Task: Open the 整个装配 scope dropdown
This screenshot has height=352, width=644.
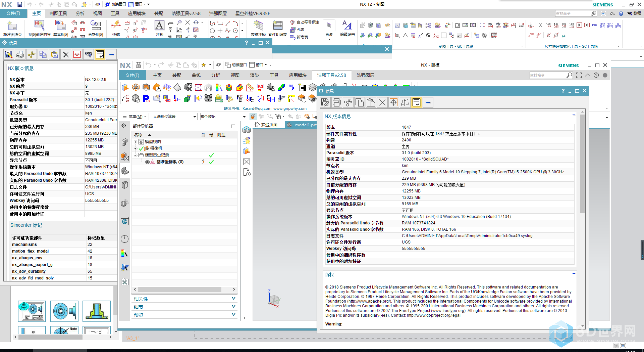Action: 223,117
